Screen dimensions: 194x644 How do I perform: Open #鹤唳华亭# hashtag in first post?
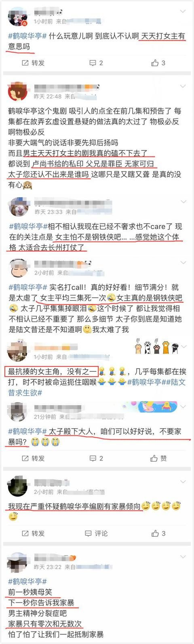(27, 36)
